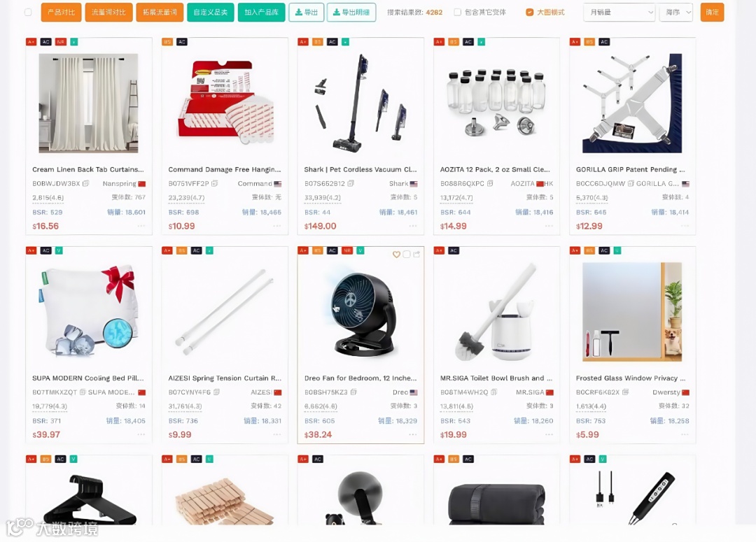Click 加入产品库 green button
Viewport: 756px width, 542px height.
pyautogui.click(x=261, y=12)
